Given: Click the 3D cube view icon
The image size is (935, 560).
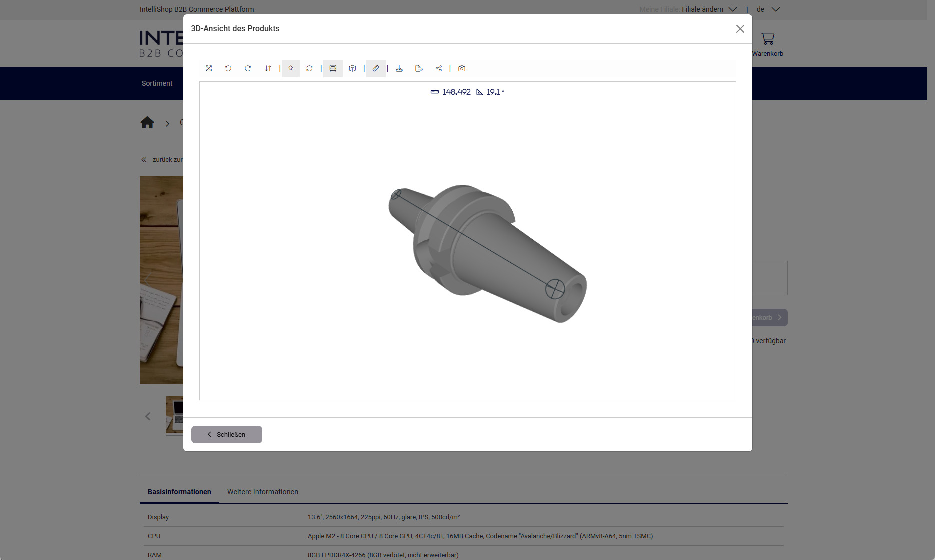Looking at the screenshot, I should pyautogui.click(x=353, y=68).
